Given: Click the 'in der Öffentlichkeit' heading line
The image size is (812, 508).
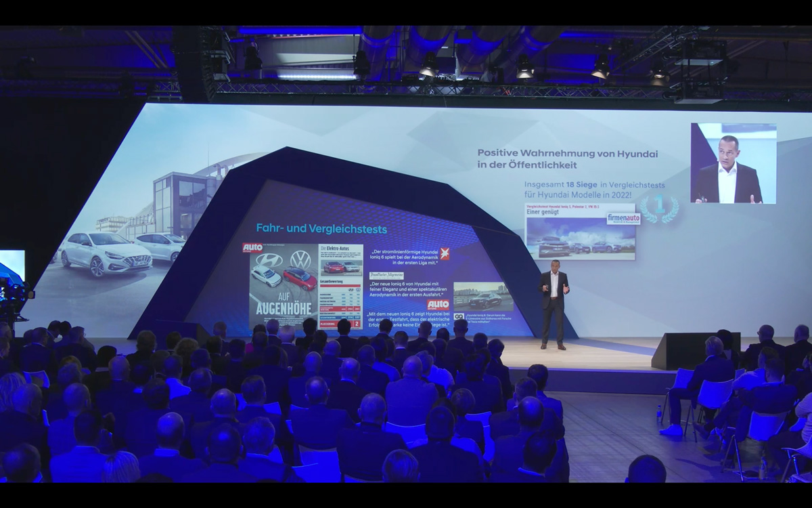Looking at the screenshot, I should pos(528,165).
